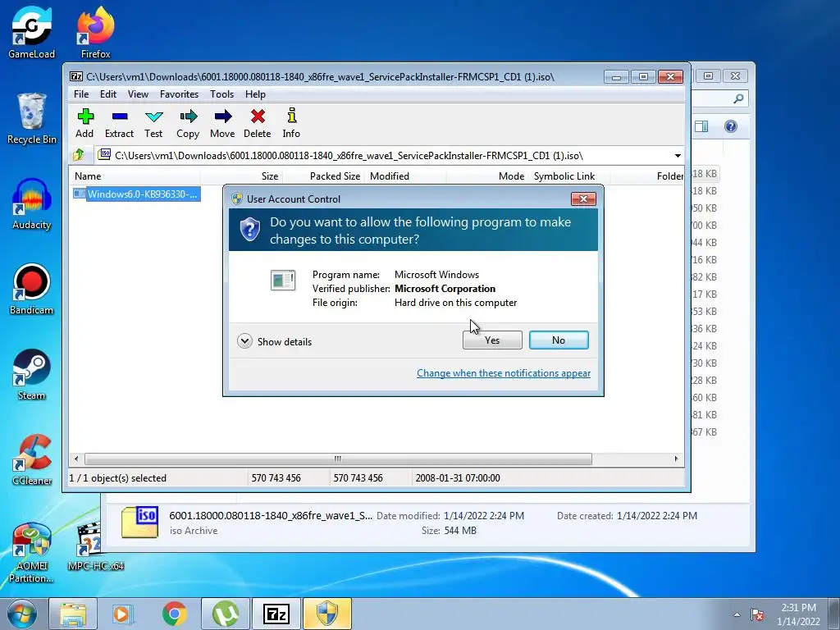Open the Help menu
The width and height of the screenshot is (840, 630).
click(255, 94)
